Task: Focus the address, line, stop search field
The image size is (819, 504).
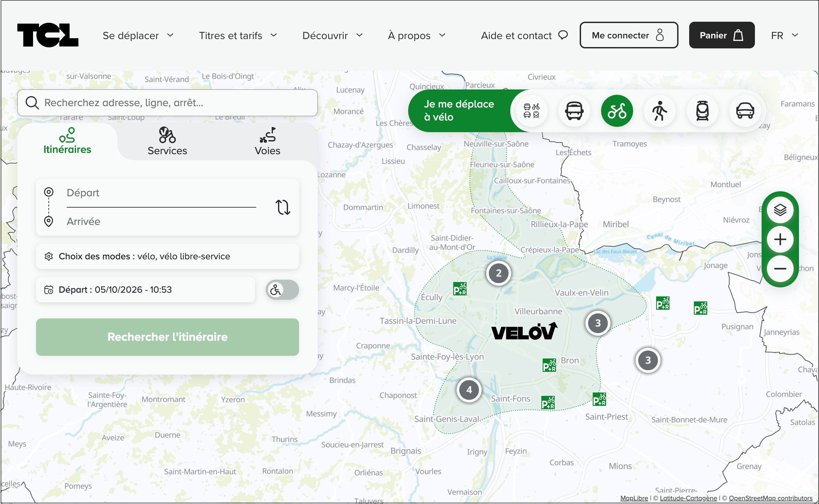Action: pyautogui.click(x=167, y=103)
